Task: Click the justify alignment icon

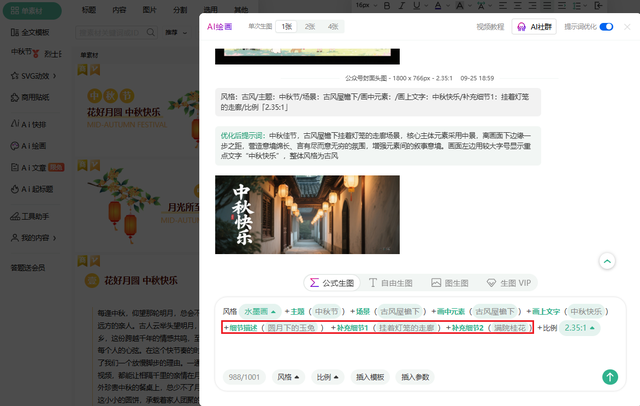Action: [547, 6]
